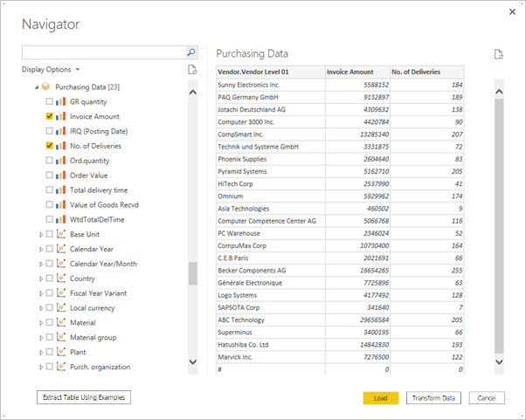Select the Purch. organization tree item label
This screenshot has height=420, width=526.
click(100, 367)
